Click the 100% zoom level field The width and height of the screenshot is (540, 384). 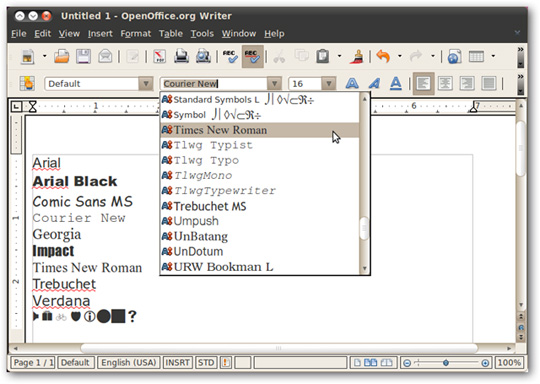pyautogui.click(x=509, y=363)
